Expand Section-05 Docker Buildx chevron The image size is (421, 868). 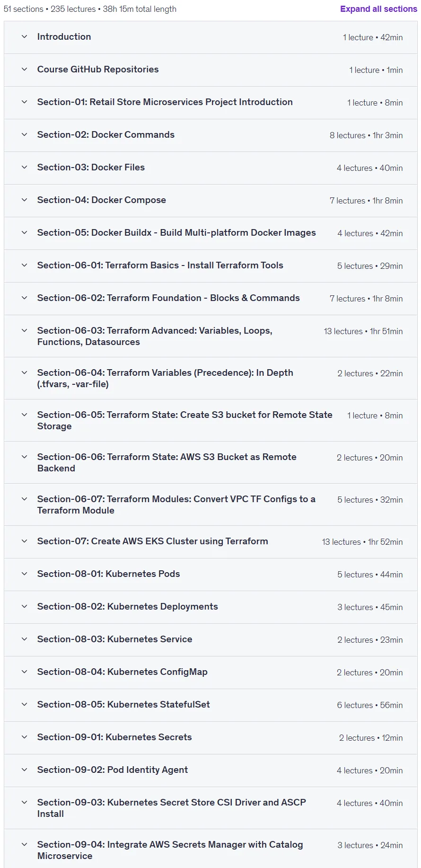coord(25,232)
